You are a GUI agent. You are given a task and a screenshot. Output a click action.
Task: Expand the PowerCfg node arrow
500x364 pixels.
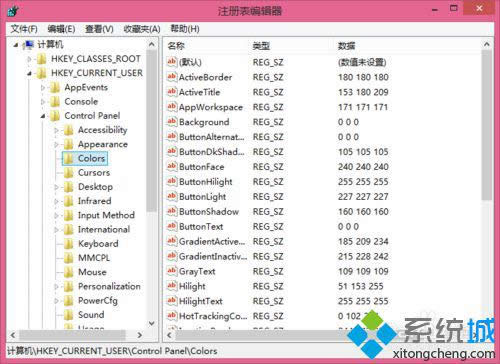coord(56,301)
